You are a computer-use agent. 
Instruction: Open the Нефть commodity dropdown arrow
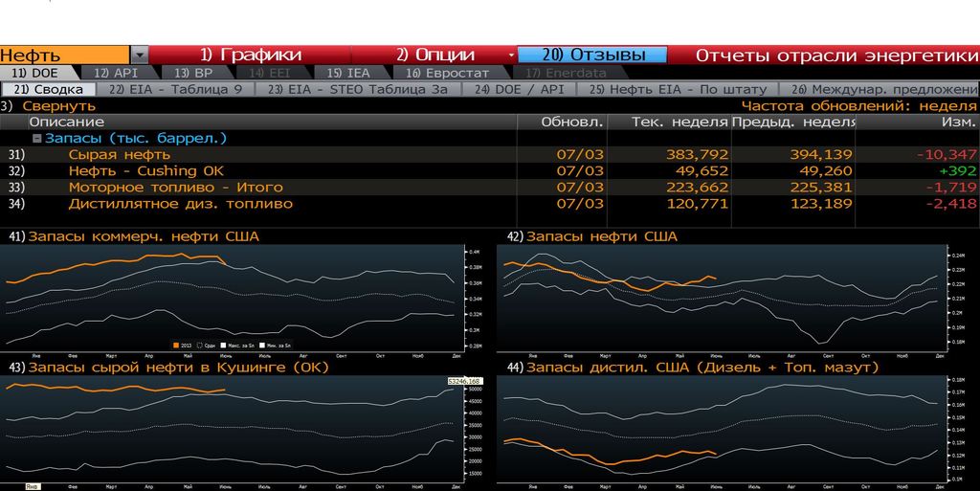140,55
